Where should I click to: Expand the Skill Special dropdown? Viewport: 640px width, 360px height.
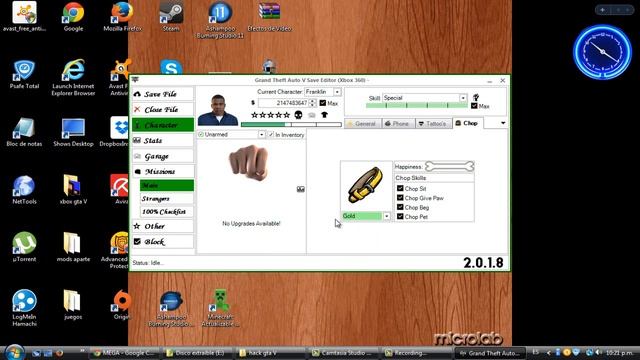click(x=463, y=98)
